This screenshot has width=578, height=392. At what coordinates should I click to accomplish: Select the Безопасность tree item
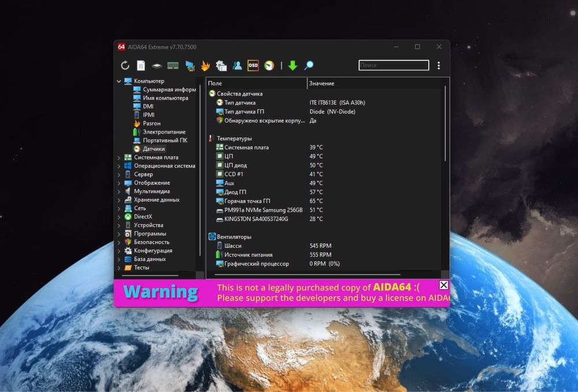(147, 242)
